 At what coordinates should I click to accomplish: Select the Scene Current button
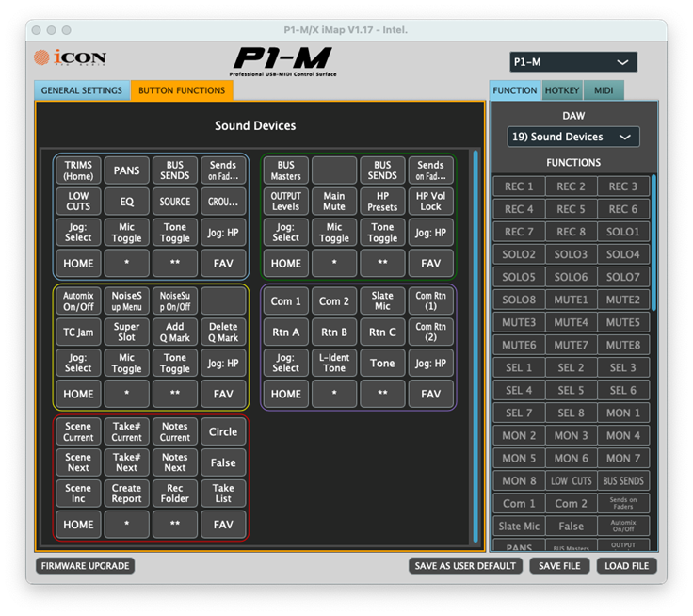point(78,431)
